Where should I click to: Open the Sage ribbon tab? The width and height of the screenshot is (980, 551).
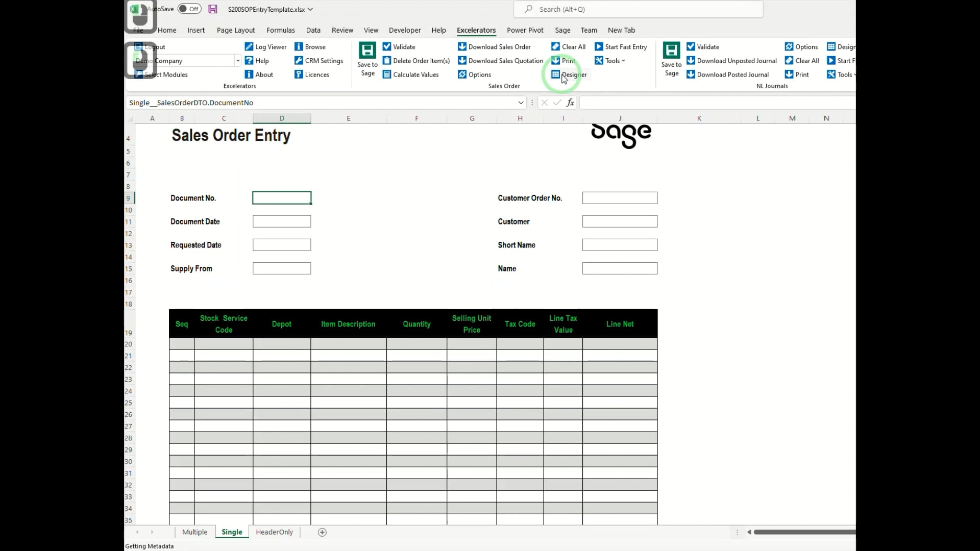(562, 30)
